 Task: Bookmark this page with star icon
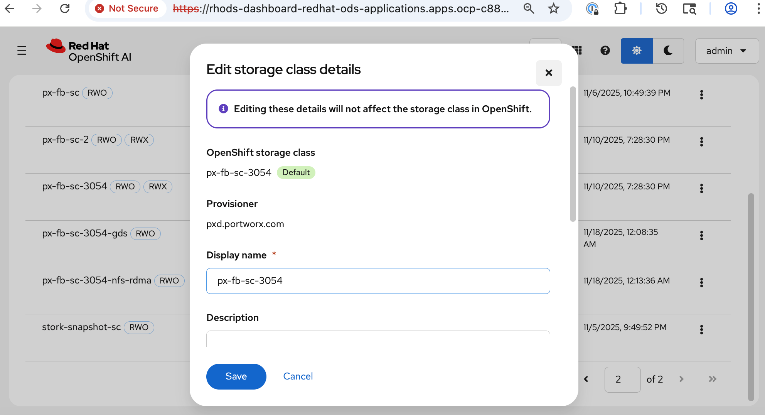554,8
